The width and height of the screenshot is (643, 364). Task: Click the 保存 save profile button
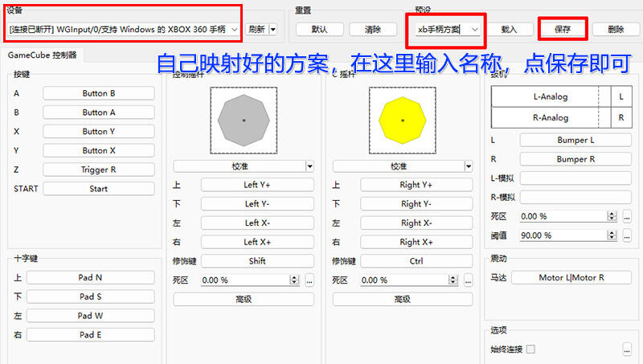click(563, 30)
